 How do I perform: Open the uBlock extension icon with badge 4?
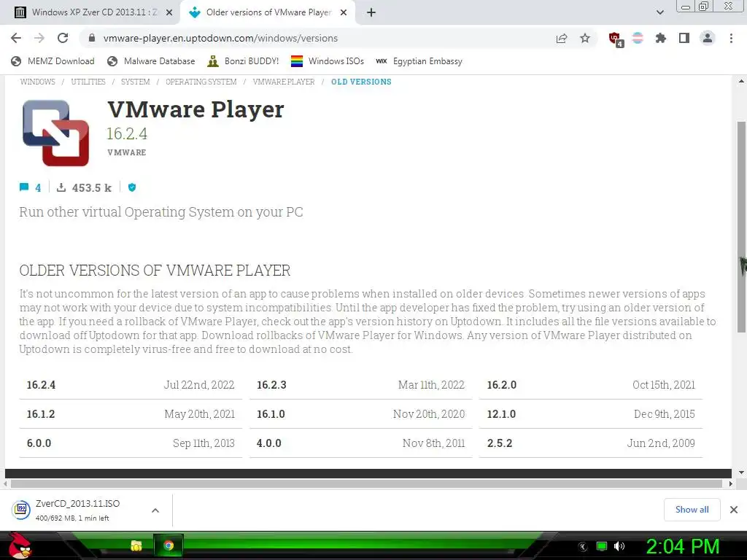[x=616, y=39]
